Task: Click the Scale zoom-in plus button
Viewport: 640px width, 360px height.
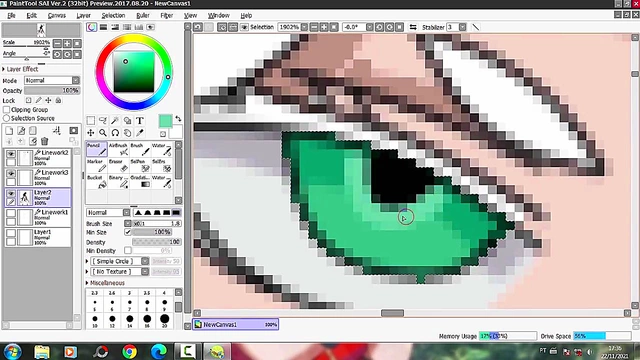Action: pyautogui.click(x=67, y=44)
